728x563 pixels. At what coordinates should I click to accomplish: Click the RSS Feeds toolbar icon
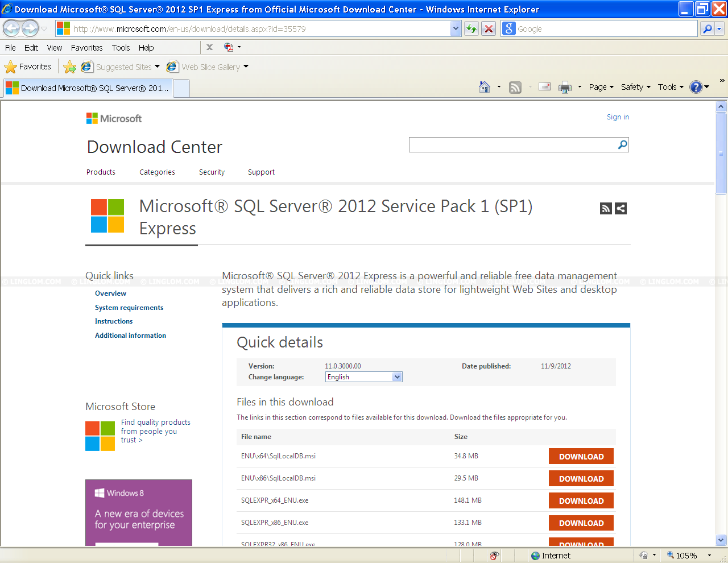click(x=515, y=87)
